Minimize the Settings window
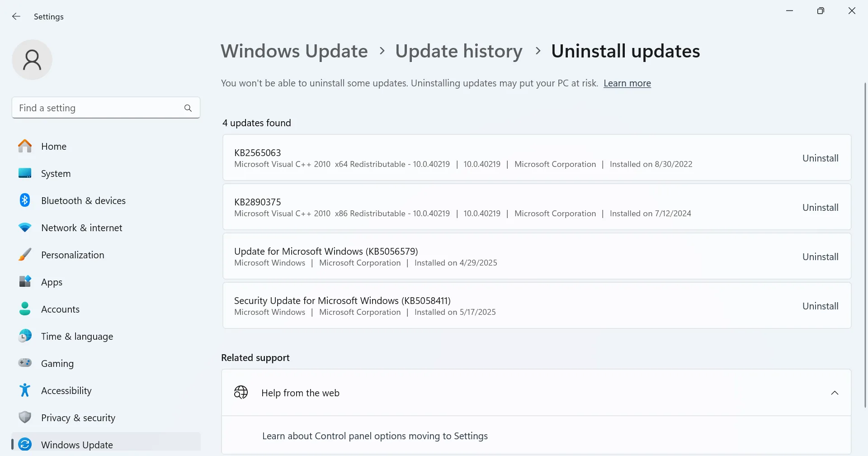 point(790,11)
